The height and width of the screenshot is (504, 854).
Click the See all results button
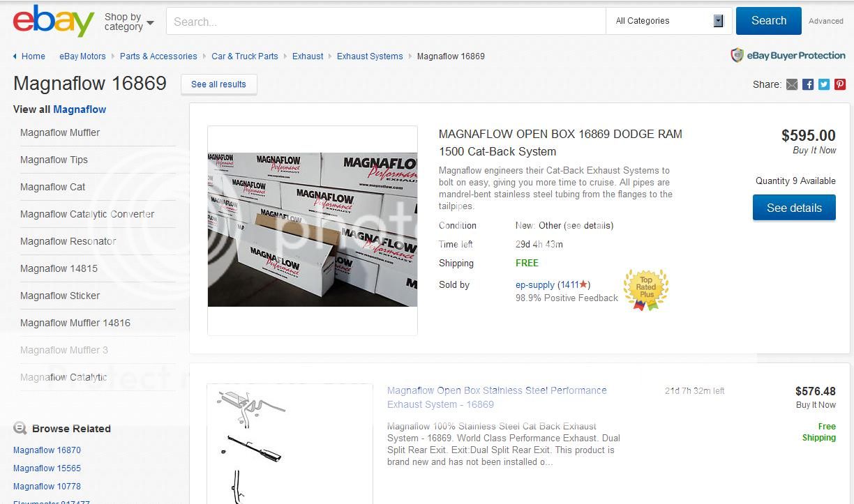[x=218, y=84]
